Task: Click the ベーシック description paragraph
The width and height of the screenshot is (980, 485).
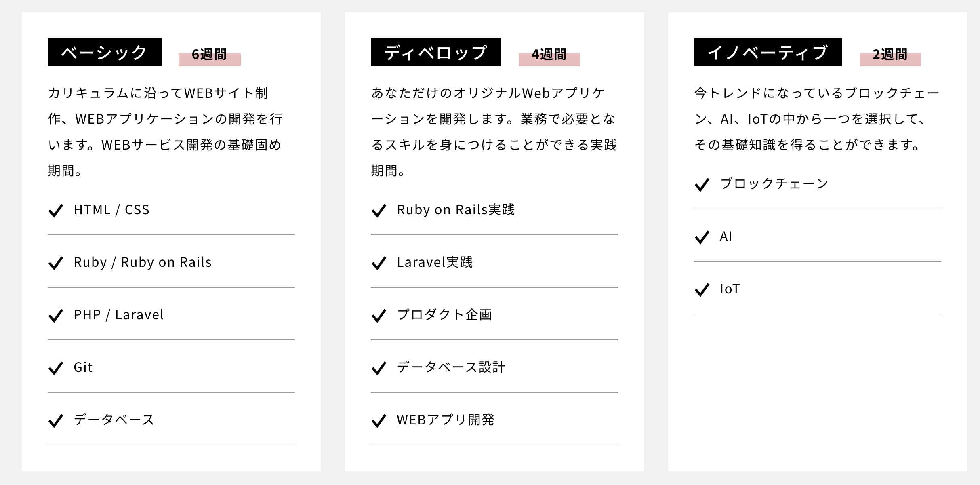Action: point(165,132)
